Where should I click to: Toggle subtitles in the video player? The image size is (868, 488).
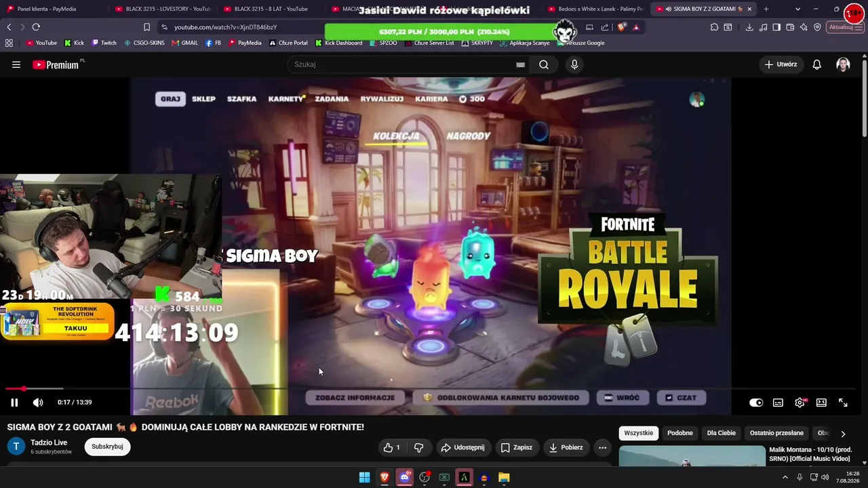[x=778, y=403]
